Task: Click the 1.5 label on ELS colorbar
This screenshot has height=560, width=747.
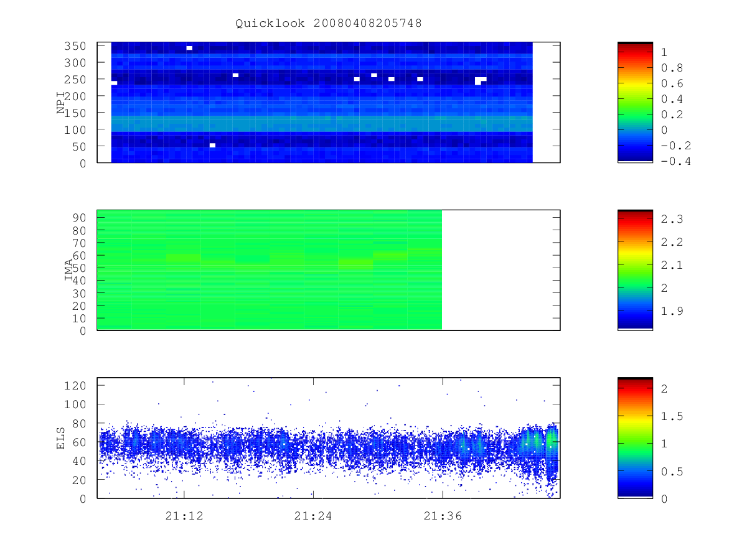Action: pyautogui.click(x=671, y=416)
